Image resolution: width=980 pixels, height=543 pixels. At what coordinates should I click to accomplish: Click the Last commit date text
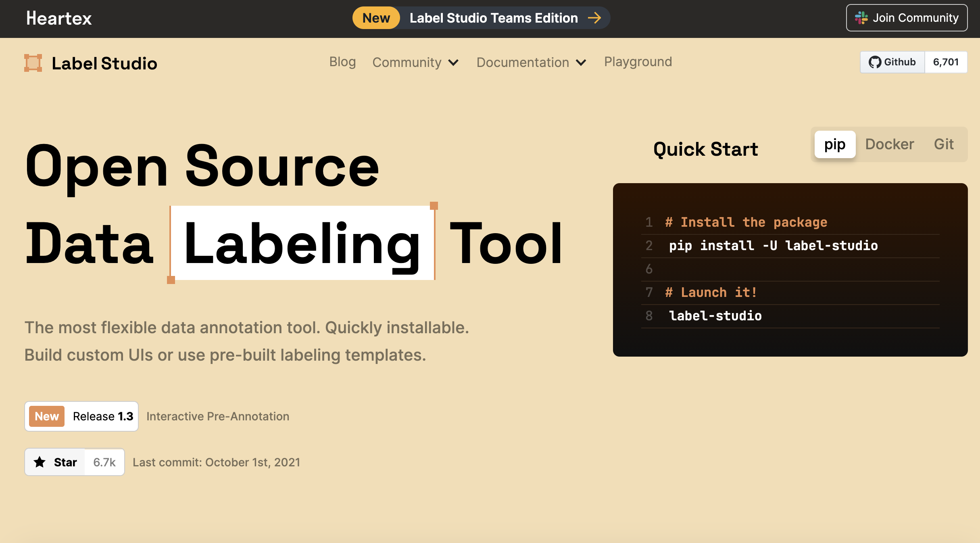216,462
